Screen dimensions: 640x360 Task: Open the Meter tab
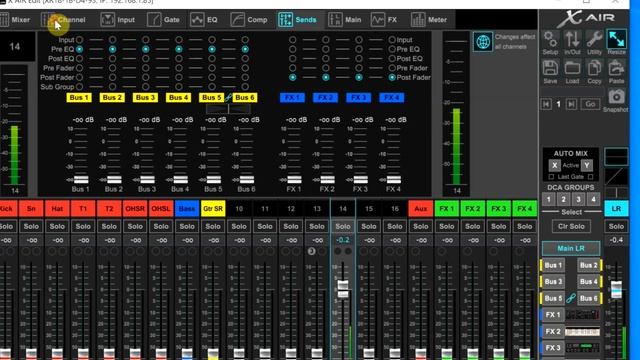tap(429, 20)
